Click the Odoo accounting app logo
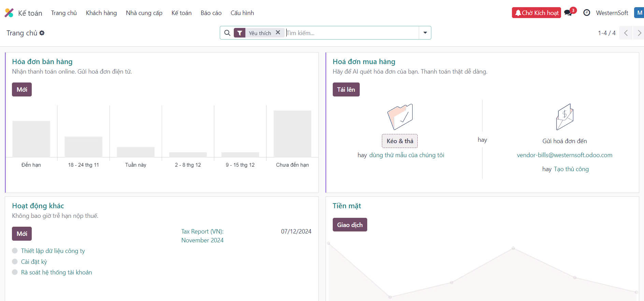This screenshot has width=644, height=301. (x=9, y=13)
